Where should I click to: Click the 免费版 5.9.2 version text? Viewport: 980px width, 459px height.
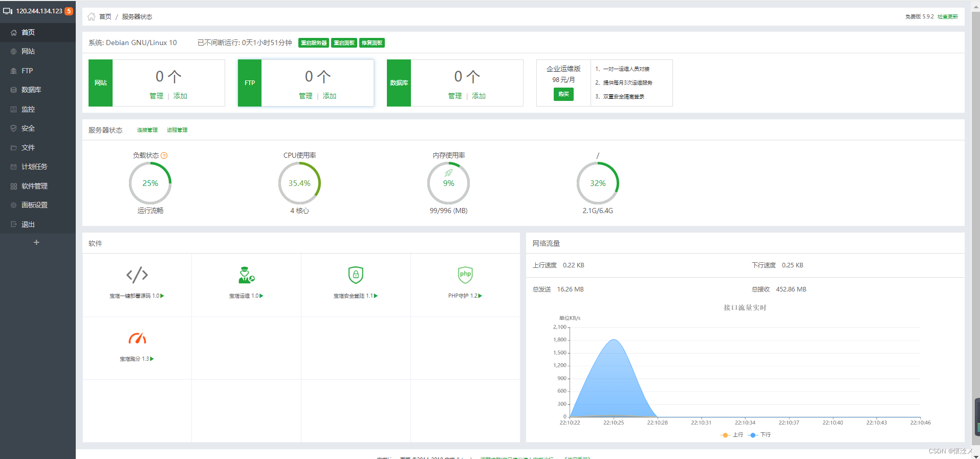[920, 17]
